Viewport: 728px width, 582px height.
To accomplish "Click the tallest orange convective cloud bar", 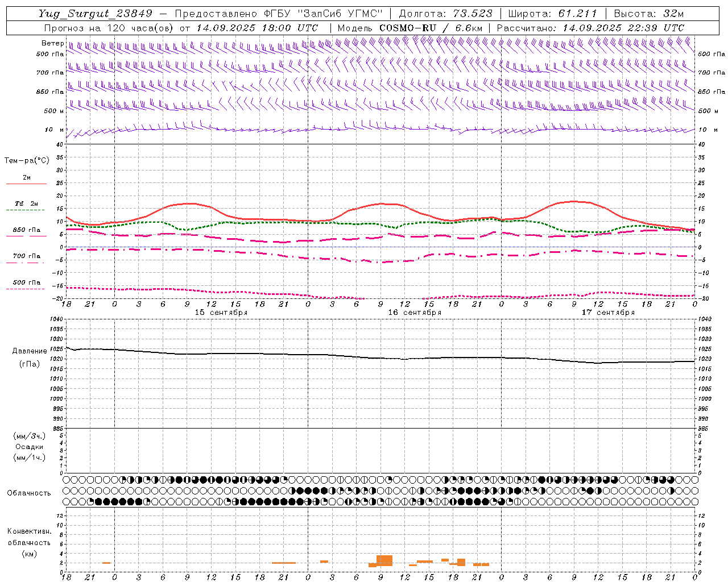I will 384,560.
